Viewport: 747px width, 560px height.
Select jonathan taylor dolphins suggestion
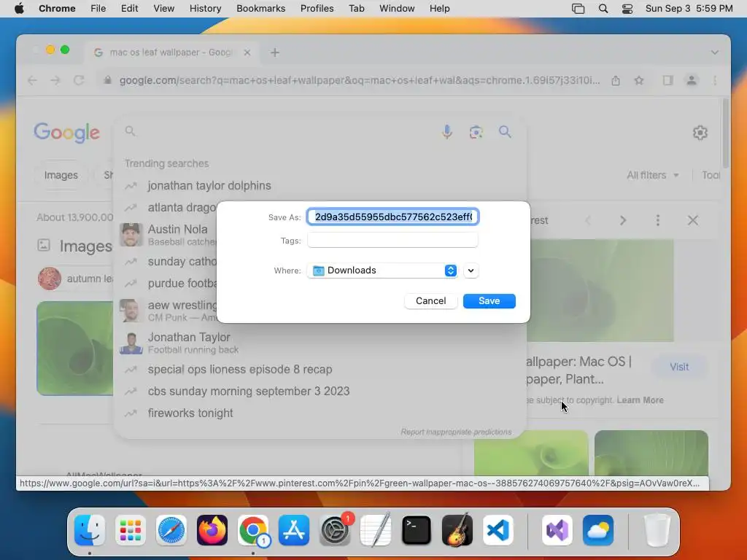pyautogui.click(x=321, y=186)
